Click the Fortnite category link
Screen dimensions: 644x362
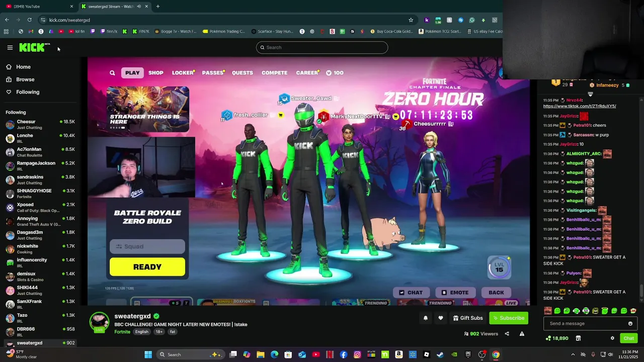pyautogui.click(x=122, y=332)
